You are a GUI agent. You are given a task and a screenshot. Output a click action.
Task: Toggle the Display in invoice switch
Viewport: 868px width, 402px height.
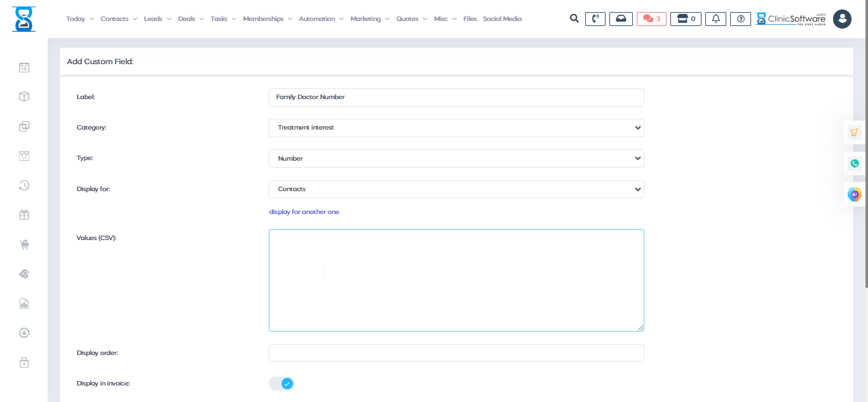point(281,384)
